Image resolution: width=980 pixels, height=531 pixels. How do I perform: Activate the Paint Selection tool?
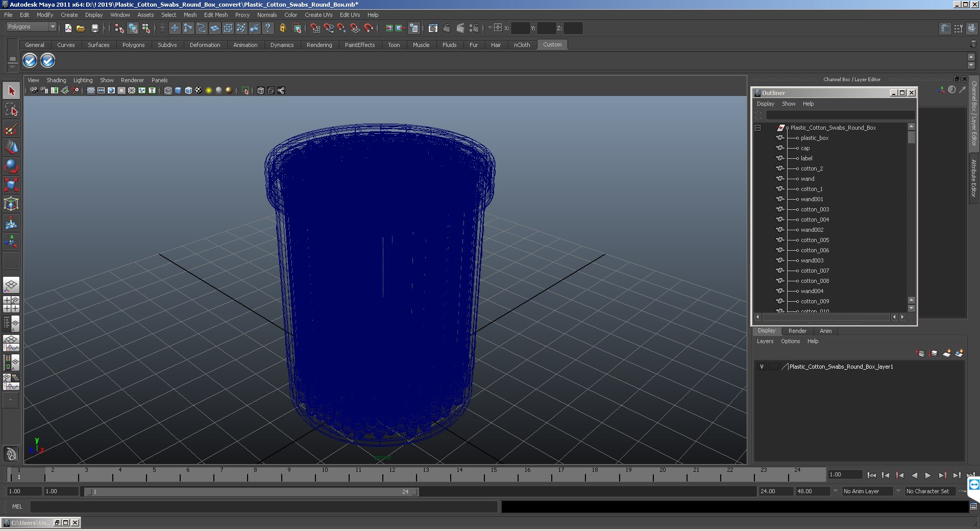click(11, 129)
